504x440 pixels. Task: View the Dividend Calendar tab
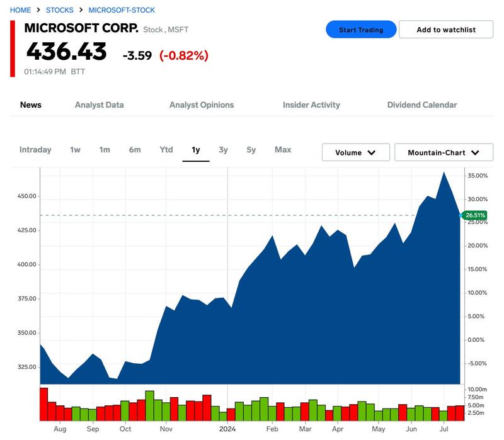pyautogui.click(x=422, y=105)
